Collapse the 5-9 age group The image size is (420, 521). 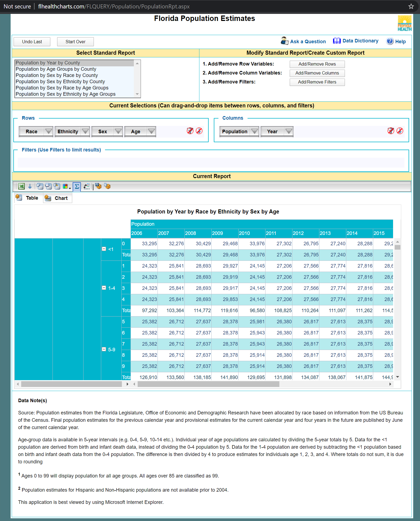[x=104, y=349]
